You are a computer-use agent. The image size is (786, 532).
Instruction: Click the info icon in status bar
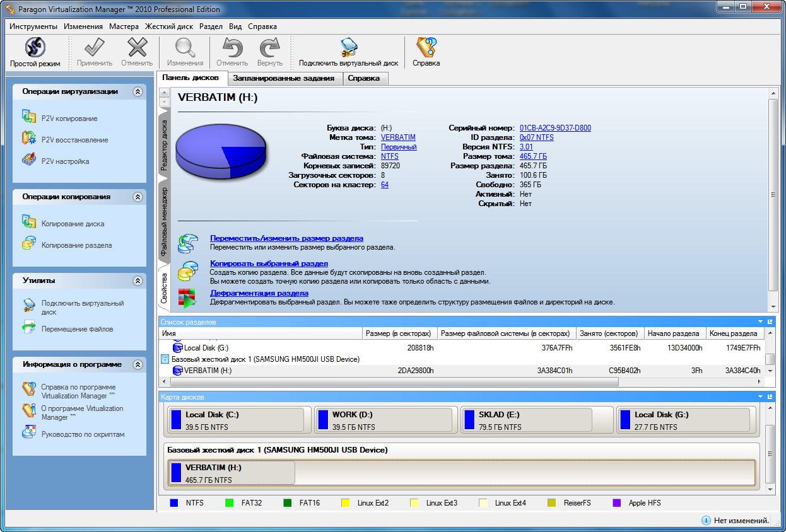coord(707,521)
